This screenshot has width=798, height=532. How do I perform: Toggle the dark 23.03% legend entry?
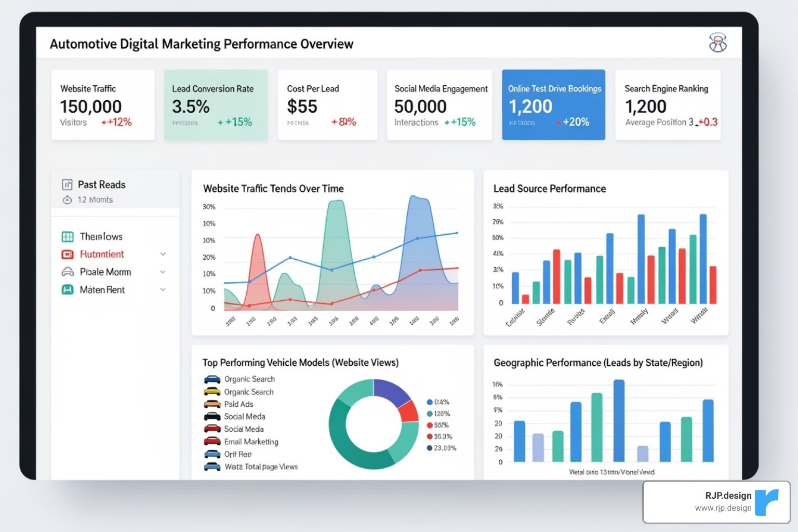[429, 447]
